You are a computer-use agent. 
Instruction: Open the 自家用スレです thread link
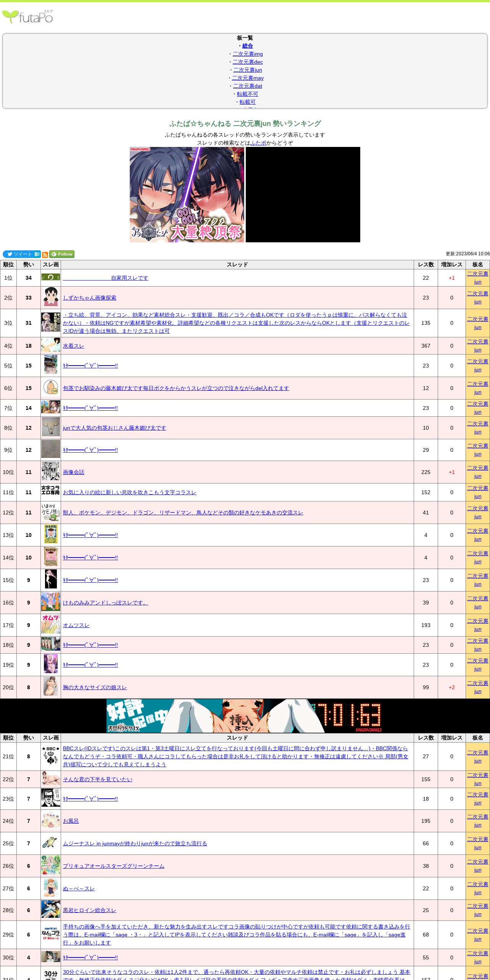106,278
